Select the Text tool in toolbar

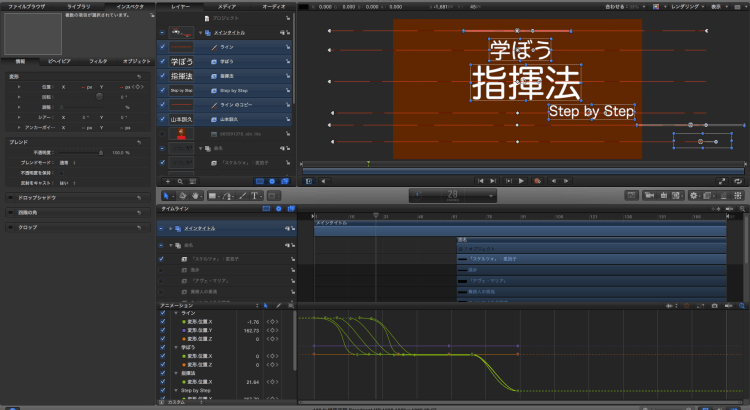254,195
